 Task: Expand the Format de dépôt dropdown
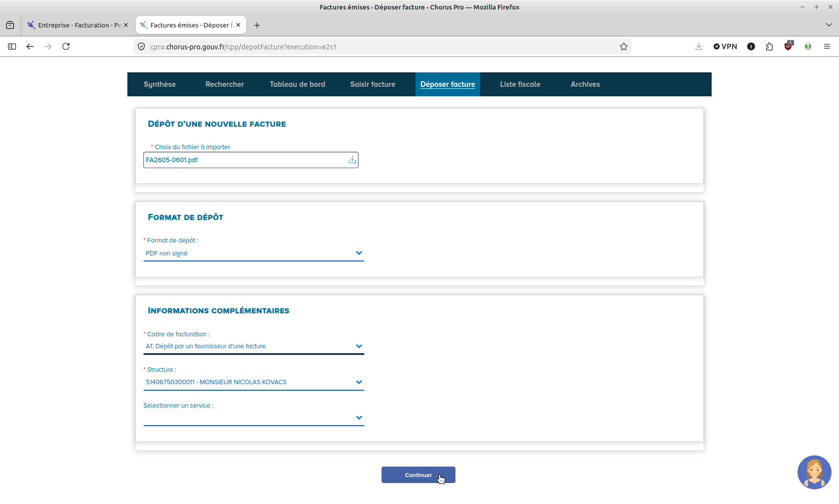[x=254, y=253]
